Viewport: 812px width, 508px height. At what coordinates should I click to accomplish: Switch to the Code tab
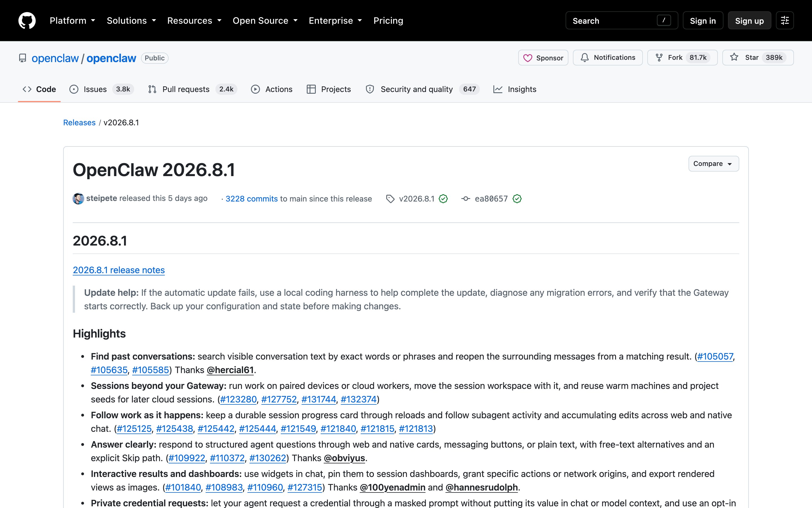coord(39,89)
